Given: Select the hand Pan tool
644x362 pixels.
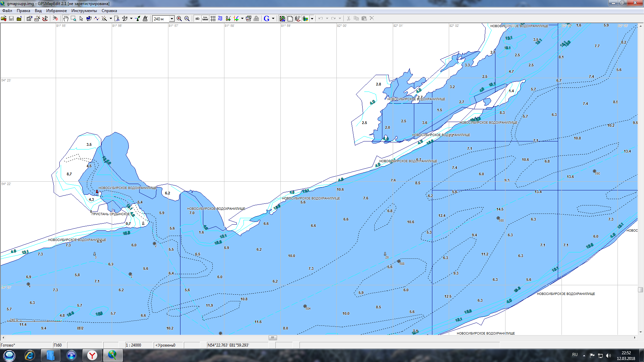Looking at the screenshot, I should point(66,18).
